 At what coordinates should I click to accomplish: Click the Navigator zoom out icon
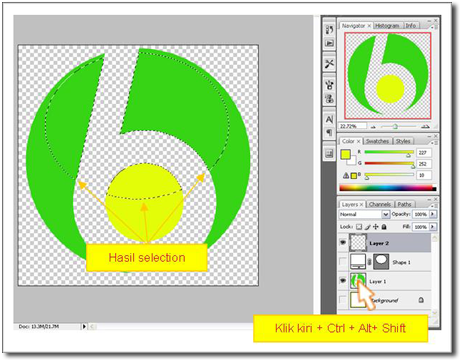373,127
